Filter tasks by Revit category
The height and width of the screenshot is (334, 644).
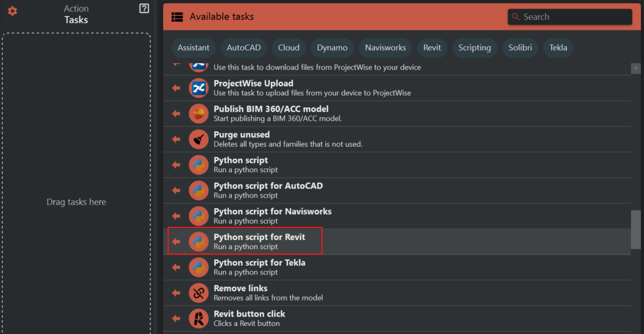point(432,48)
